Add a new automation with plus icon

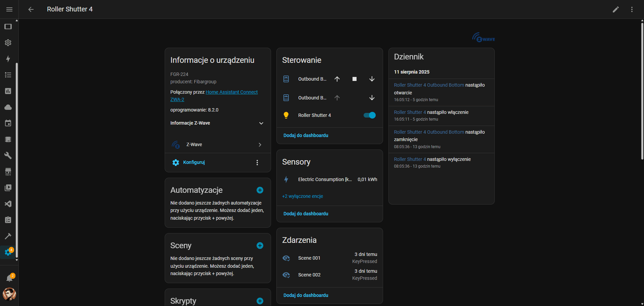pyautogui.click(x=260, y=190)
